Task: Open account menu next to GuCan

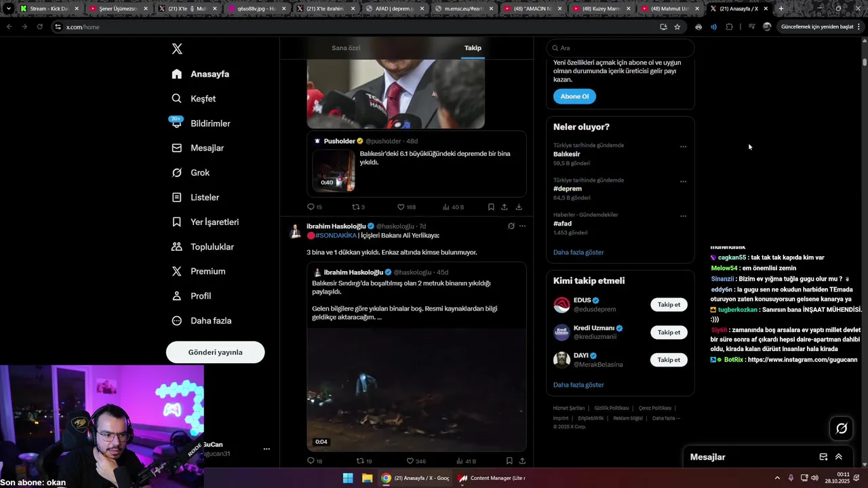Action: (267, 449)
